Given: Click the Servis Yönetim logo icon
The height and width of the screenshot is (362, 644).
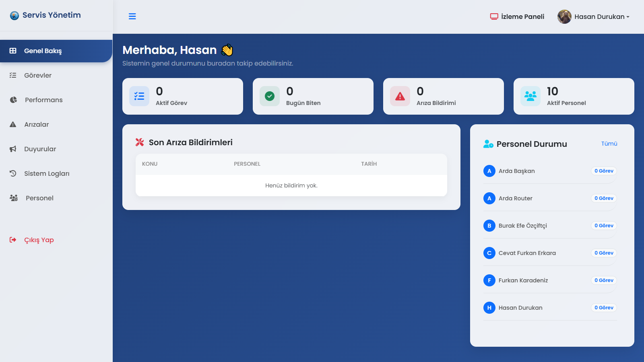Looking at the screenshot, I should coord(14,16).
